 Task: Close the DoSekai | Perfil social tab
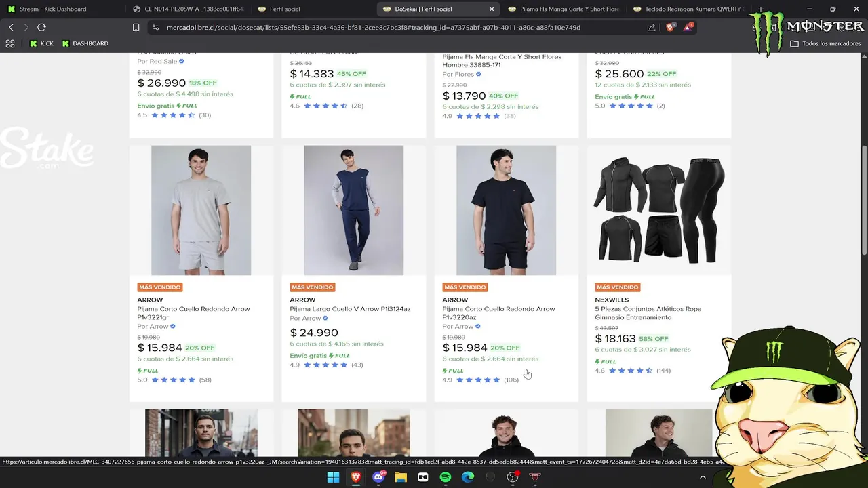point(492,9)
